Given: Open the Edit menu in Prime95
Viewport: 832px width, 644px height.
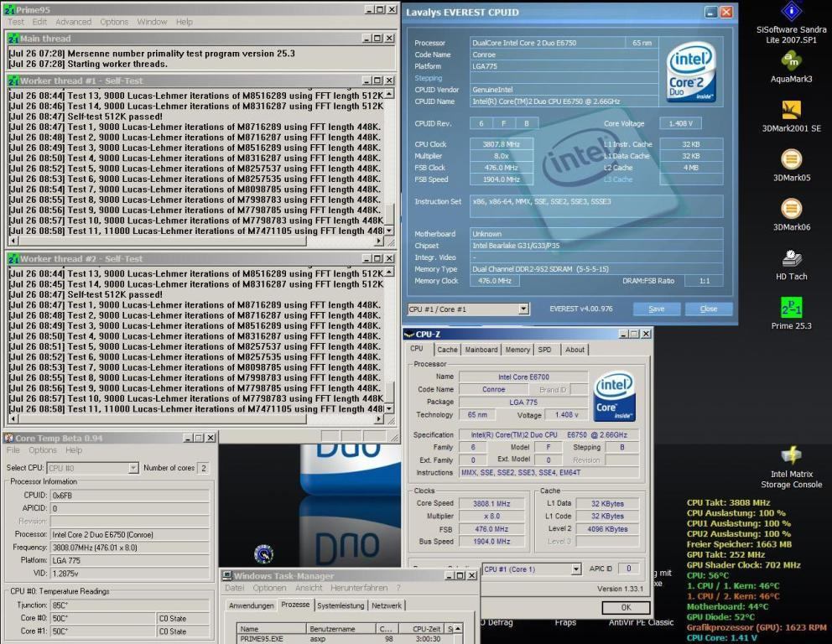Looking at the screenshot, I should (x=39, y=22).
